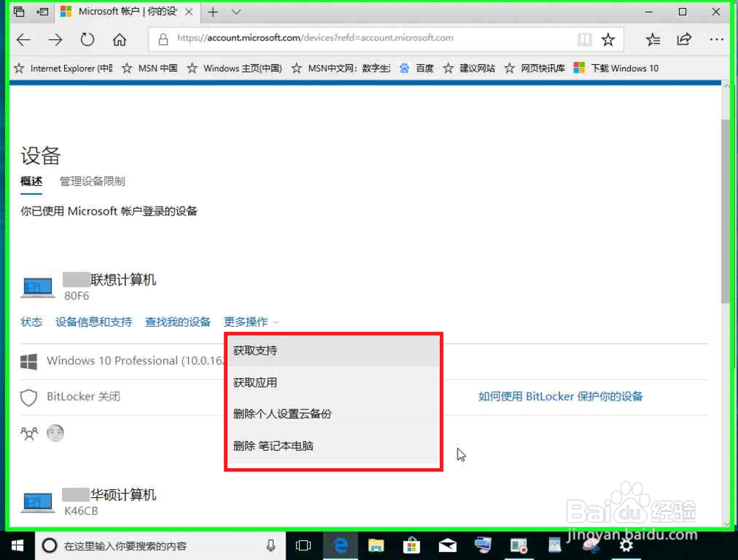Open 设备信息和支持 link
The height and width of the screenshot is (560, 738).
tap(94, 322)
